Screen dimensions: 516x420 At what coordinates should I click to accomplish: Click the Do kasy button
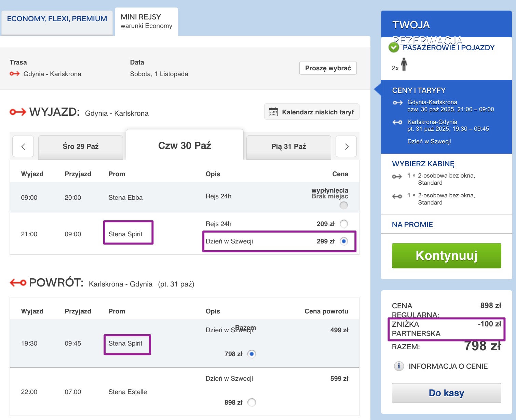[x=446, y=393]
